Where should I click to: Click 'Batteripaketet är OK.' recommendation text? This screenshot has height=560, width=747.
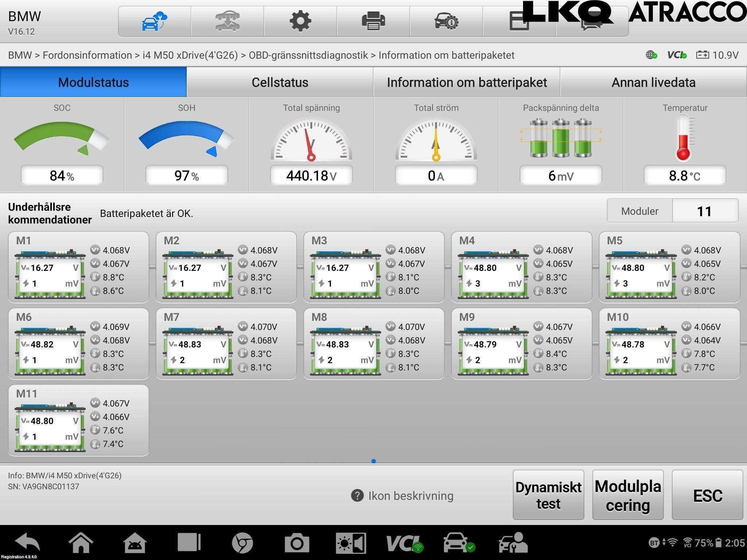[147, 213]
